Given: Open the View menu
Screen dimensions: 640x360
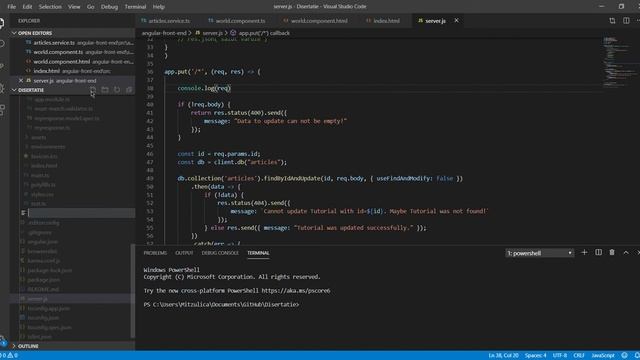Looking at the screenshot, I should coord(74,7).
